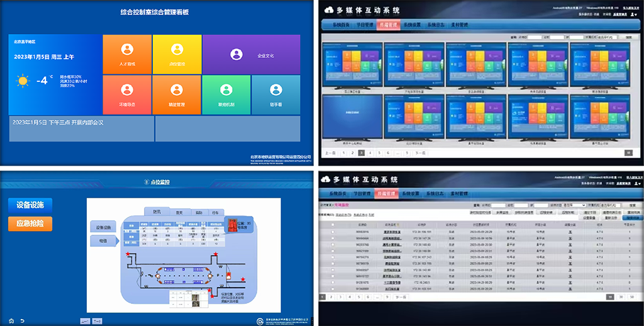Click the back arrow icon beside home icon

(x=22, y=320)
